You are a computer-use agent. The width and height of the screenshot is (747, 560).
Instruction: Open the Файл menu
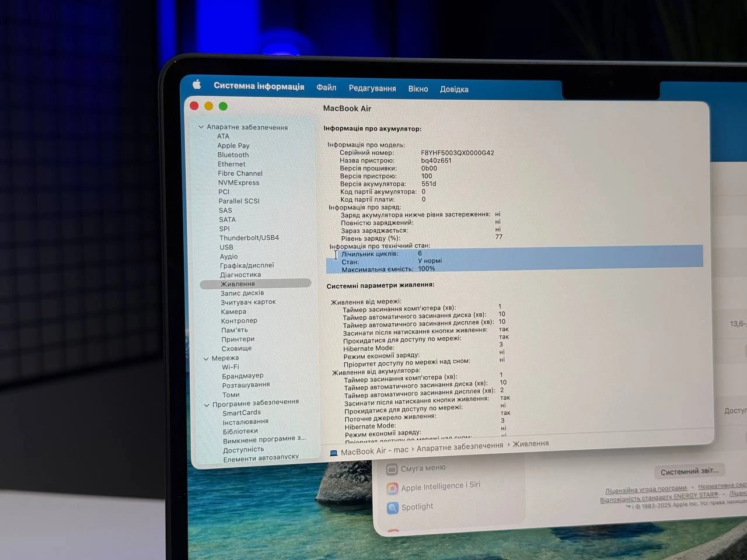[x=326, y=87]
